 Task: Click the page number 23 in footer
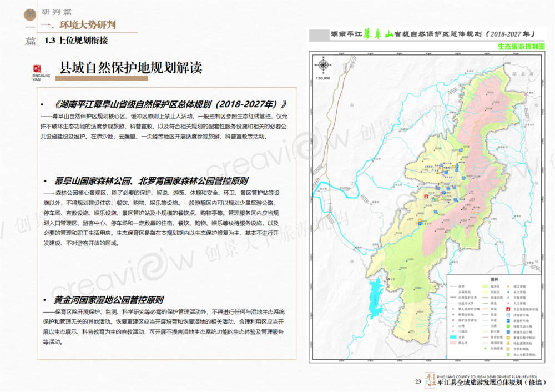click(x=418, y=381)
